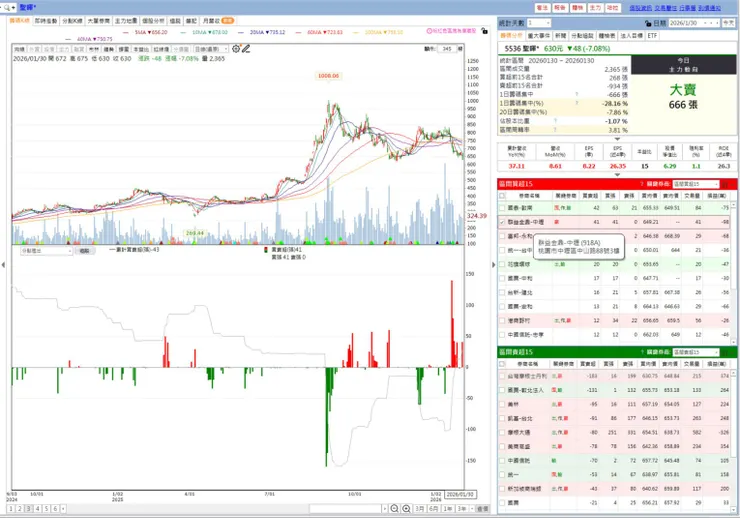Expand section below financial ratios with down triangle
The image size is (740, 518).
[x=617, y=175]
